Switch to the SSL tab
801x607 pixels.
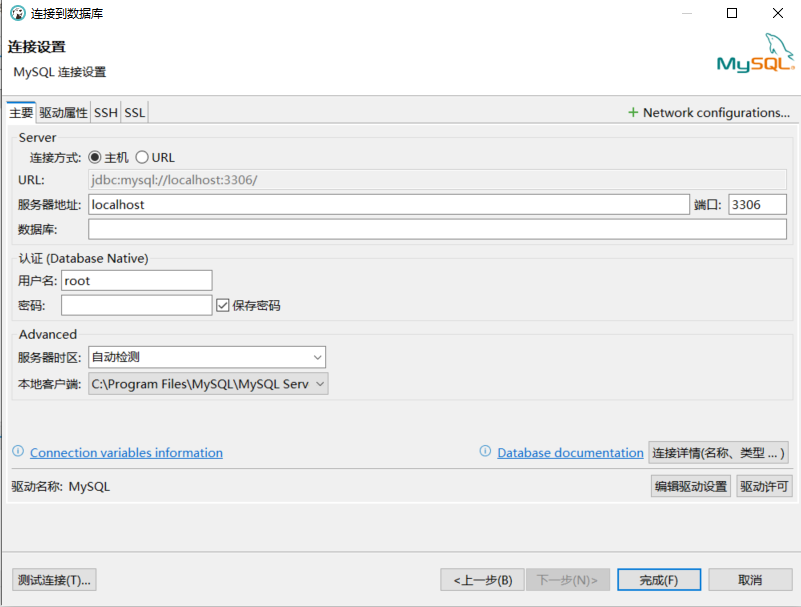pyautogui.click(x=135, y=113)
